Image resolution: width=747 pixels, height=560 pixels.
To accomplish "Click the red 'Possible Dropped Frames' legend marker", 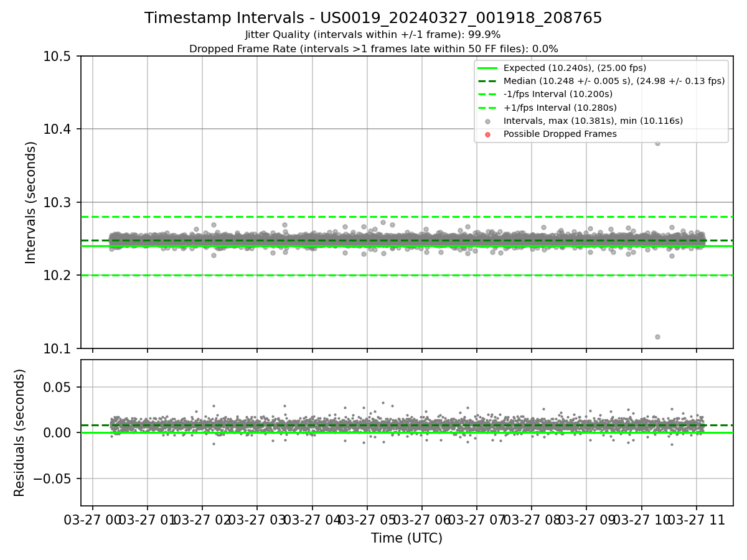I will tap(487, 134).
